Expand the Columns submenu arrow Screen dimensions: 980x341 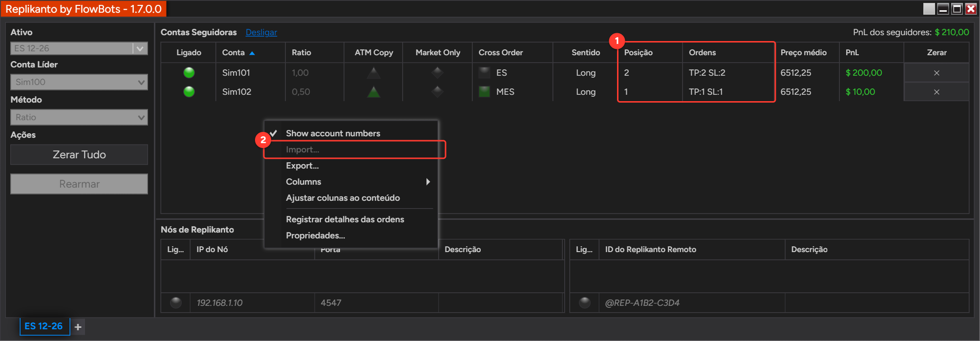pyautogui.click(x=428, y=182)
